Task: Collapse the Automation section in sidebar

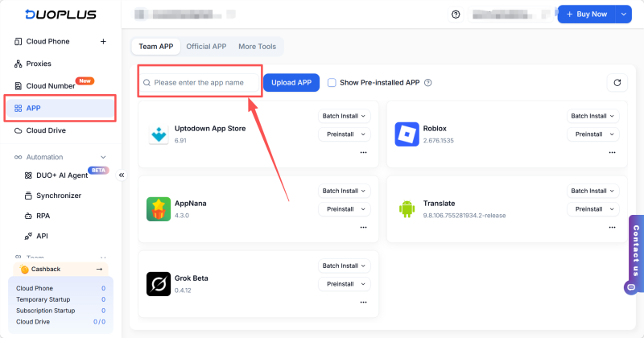Action: (102, 157)
